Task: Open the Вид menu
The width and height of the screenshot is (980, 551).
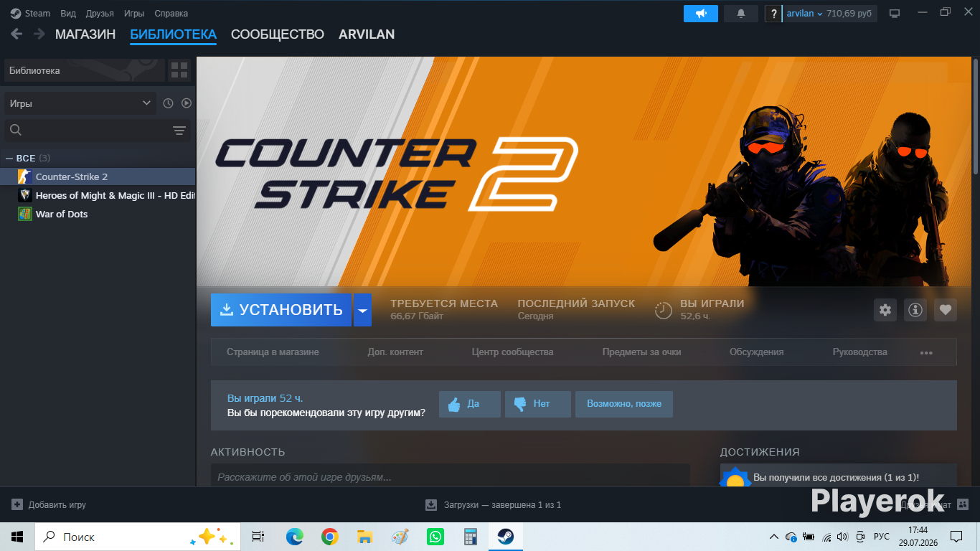Action: point(68,14)
